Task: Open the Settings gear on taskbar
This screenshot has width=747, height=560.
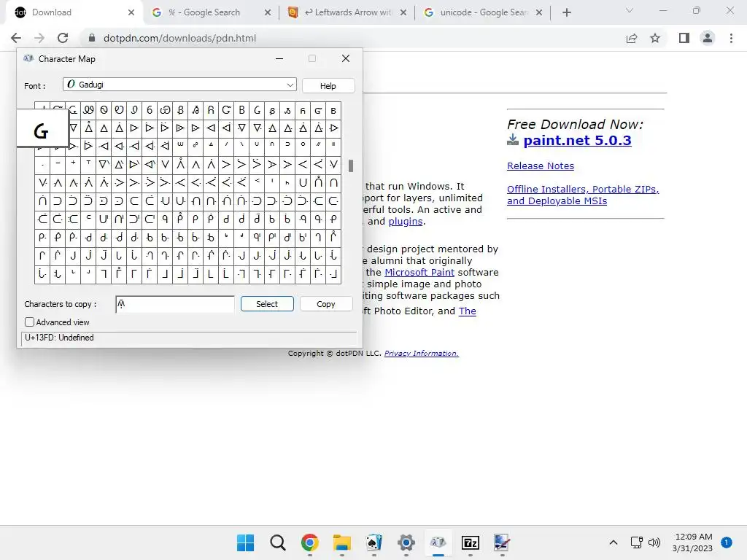Action: tap(406, 542)
